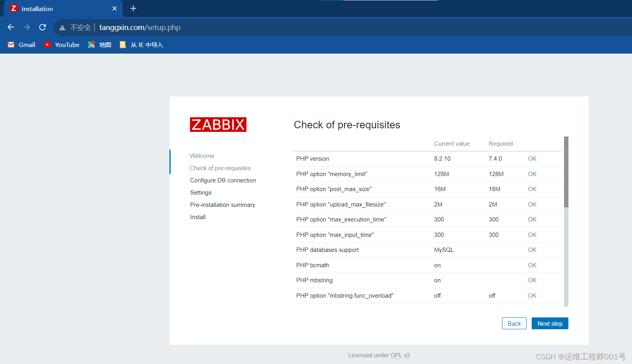Close the Installation tab
Image resolution: width=632 pixels, height=364 pixels.
(115, 8)
